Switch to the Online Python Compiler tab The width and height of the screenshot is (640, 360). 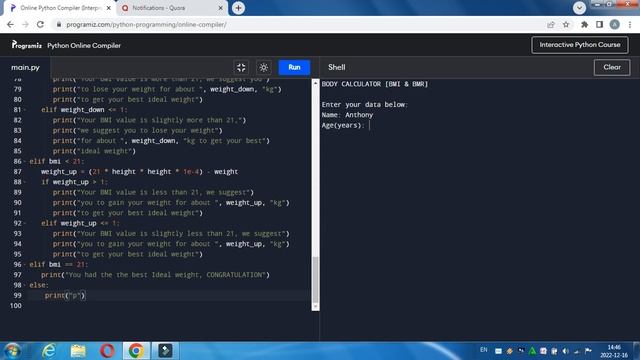coord(60,8)
